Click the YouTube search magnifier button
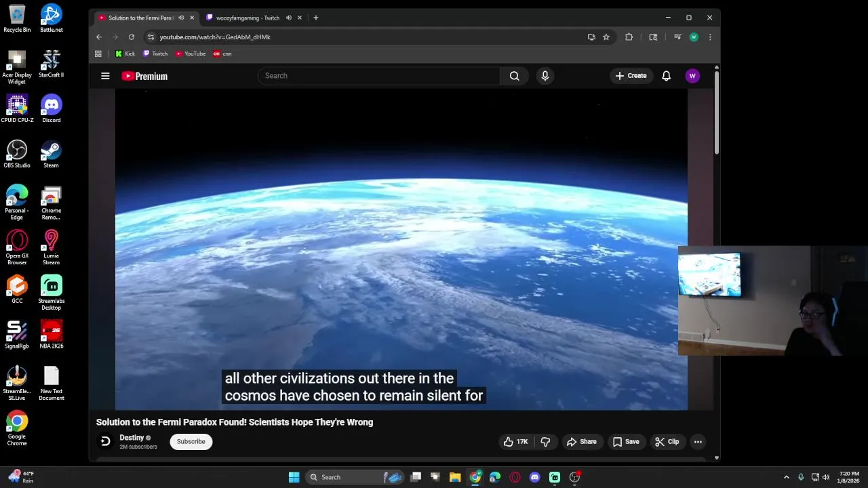868x488 pixels. [514, 76]
